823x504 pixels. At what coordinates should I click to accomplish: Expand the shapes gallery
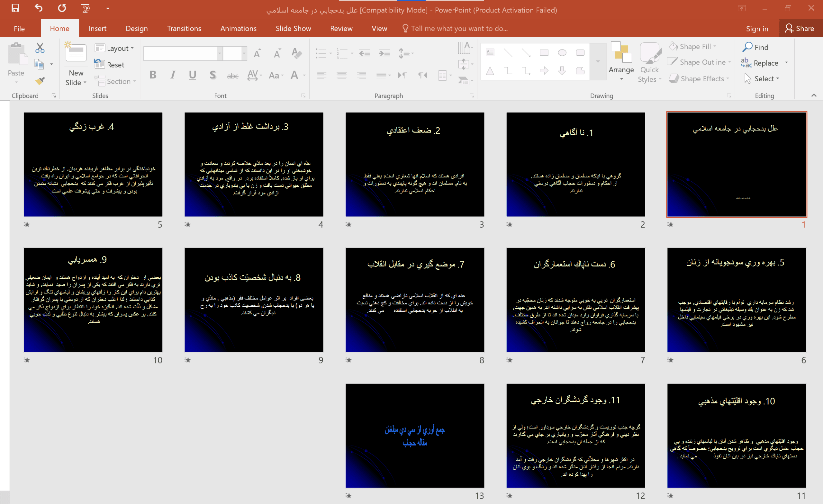[x=598, y=61]
